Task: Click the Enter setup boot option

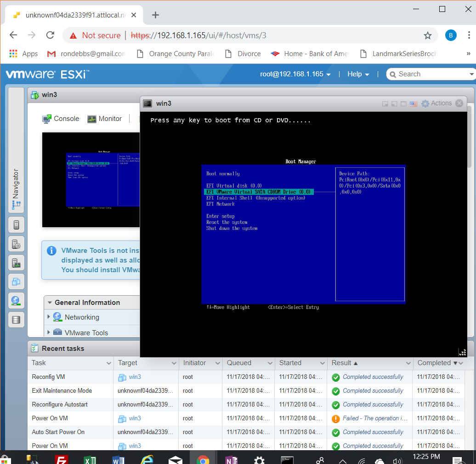Action: 221,216
